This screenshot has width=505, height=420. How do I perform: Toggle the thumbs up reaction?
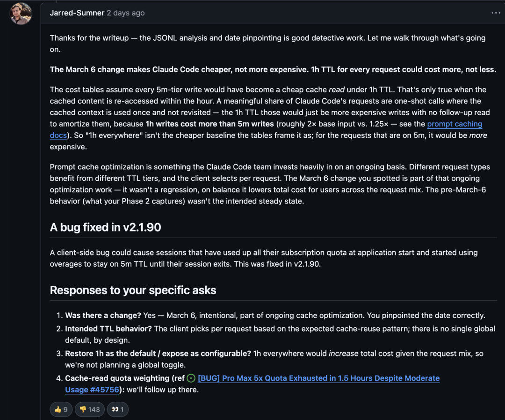[61, 409]
